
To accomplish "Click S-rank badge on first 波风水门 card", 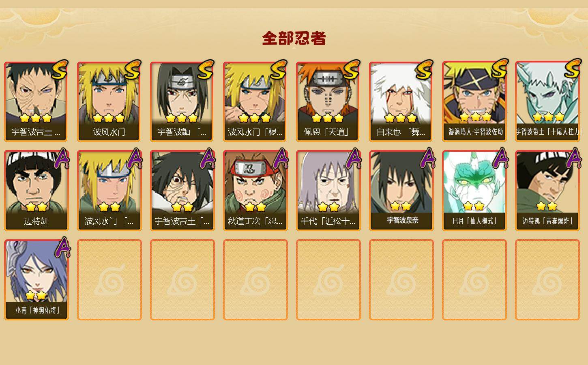I will point(133,69).
